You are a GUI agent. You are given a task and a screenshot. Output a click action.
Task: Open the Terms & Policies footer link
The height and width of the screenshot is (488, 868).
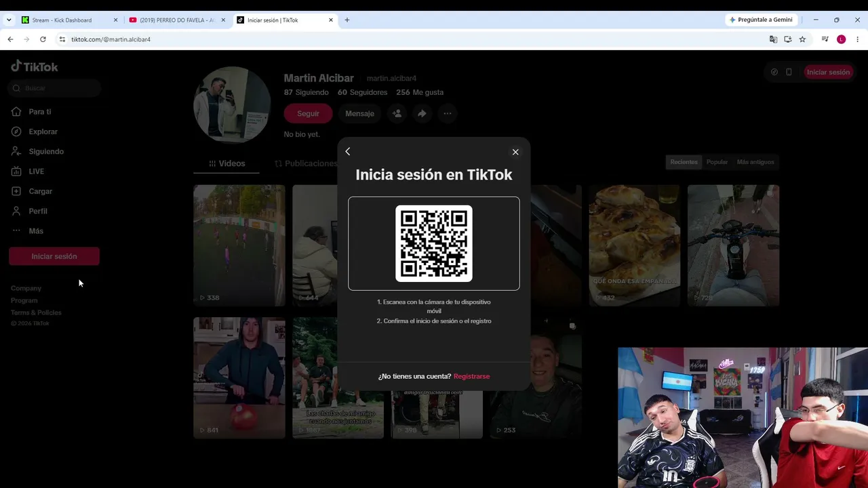(36, 312)
